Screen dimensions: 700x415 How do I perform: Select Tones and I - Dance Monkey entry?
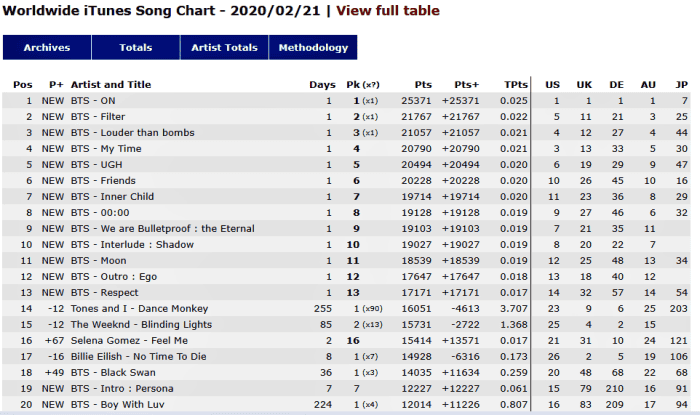coord(132,309)
